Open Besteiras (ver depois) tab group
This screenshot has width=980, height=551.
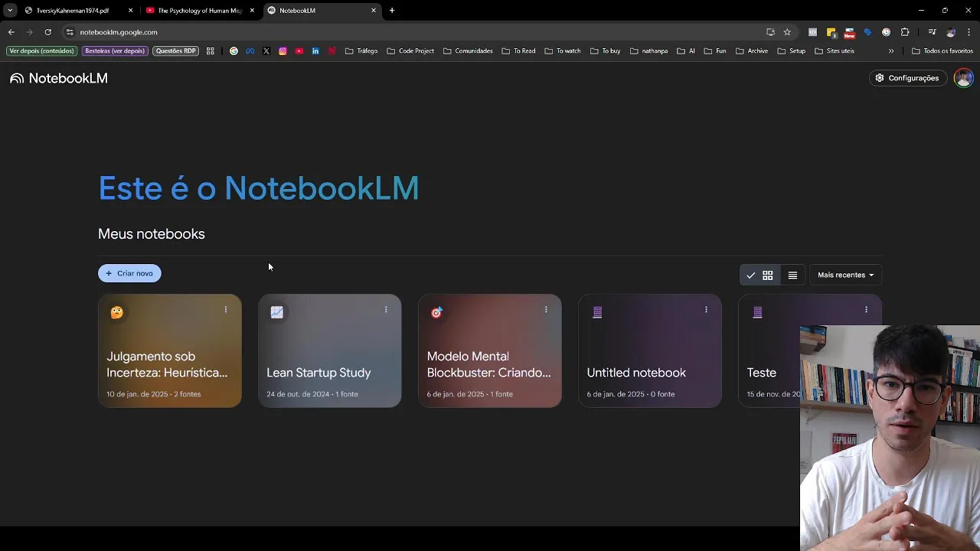[x=115, y=51]
